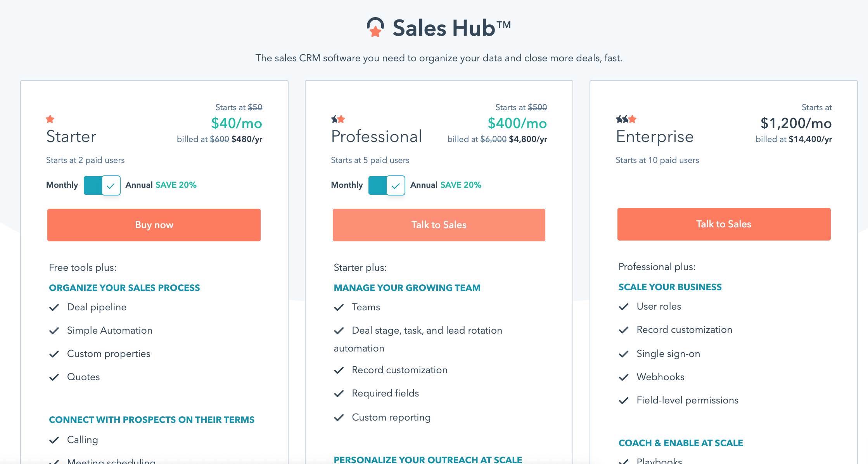
Task: Select Annual SAVE 20% under Professional plan
Action: 446,185
